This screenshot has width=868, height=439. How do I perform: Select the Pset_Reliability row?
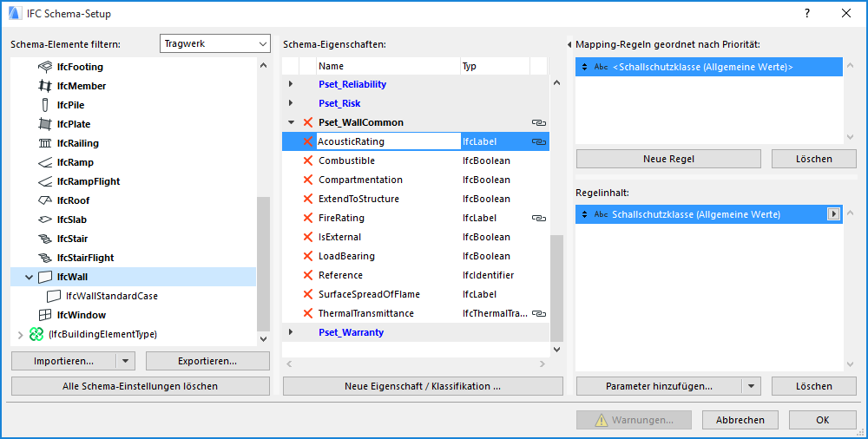tap(352, 84)
